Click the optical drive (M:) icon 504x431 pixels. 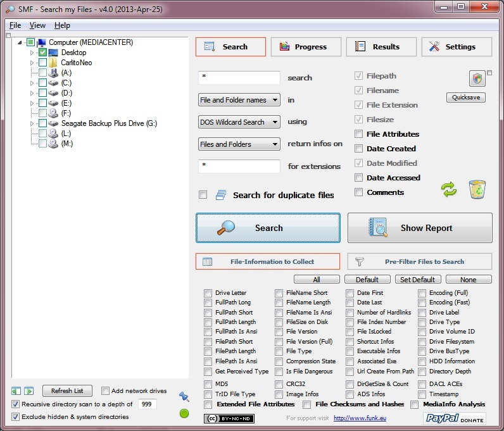pyautogui.click(x=53, y=143)
